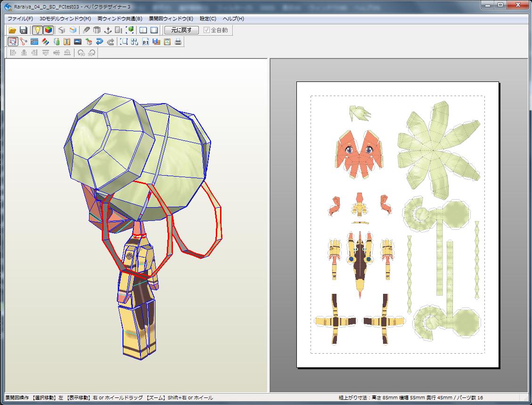Click the dashed frame fit pattern icon
The image size is (532, 405).
point(124,42)
